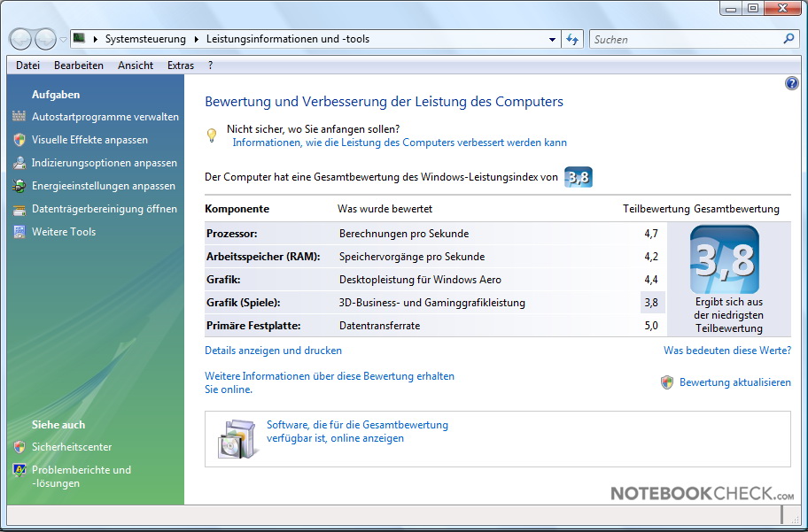Click Weitere Informationen über diese Bewertung link

tap(330, 382)
